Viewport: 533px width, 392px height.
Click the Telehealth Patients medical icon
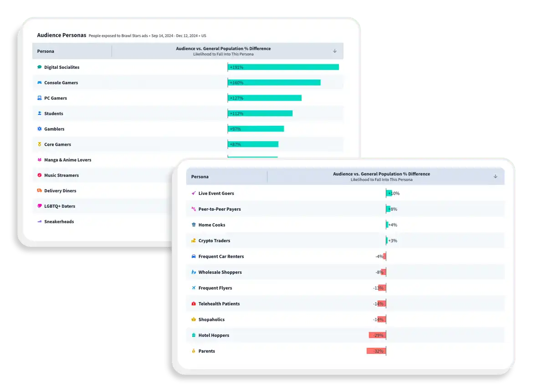193,304
